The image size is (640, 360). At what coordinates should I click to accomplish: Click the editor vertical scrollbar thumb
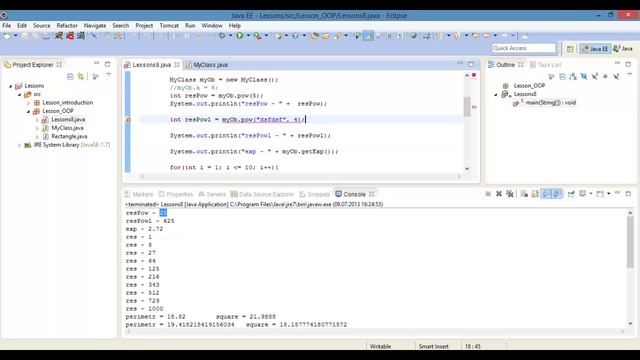coord(467,107)
